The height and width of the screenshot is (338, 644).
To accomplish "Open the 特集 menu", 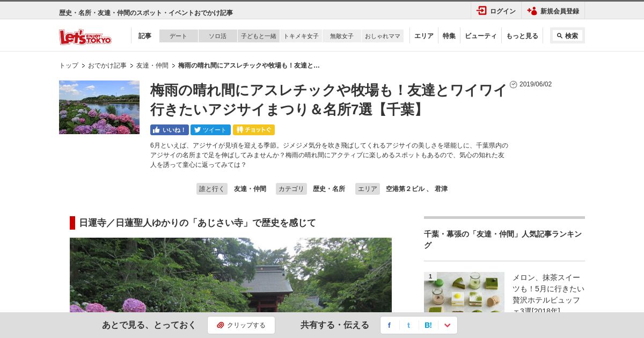I will tap(449, 36).
